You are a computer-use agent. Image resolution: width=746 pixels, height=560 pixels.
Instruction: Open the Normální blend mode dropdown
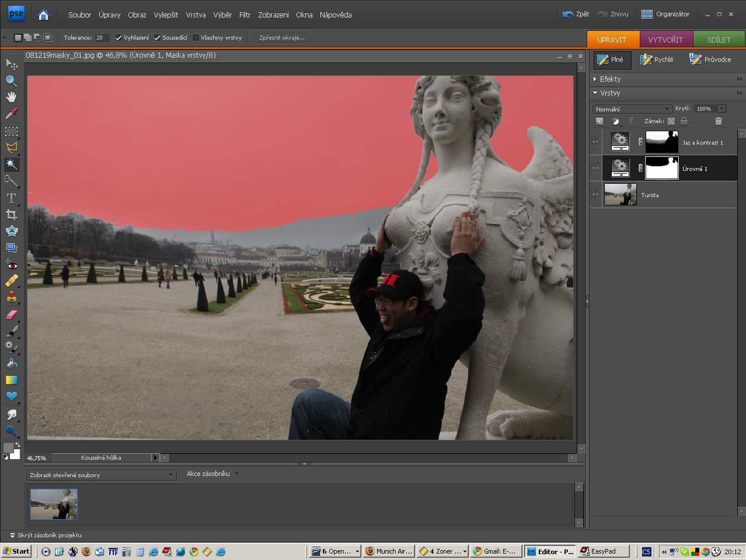click(x=632, y=109)
